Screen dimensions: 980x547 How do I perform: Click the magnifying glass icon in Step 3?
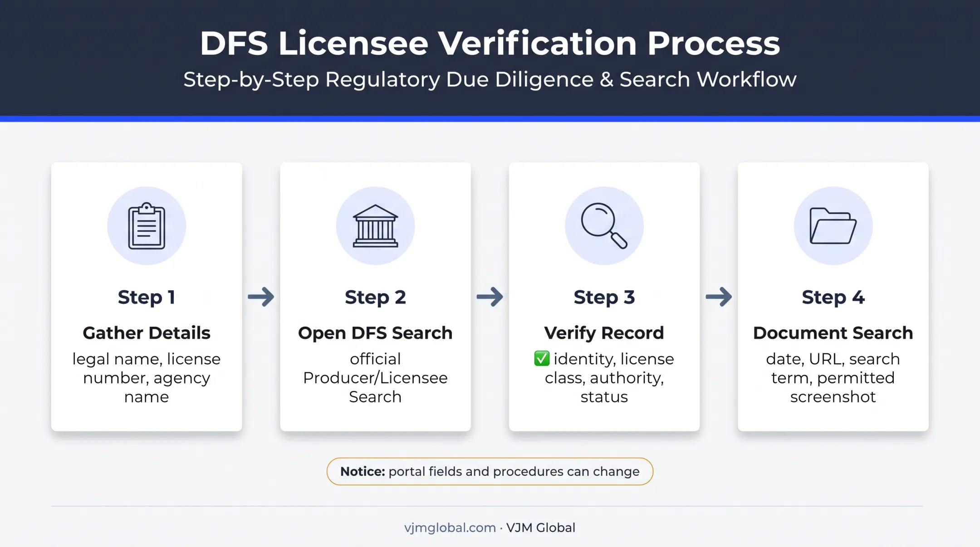[x=604, y=225]
